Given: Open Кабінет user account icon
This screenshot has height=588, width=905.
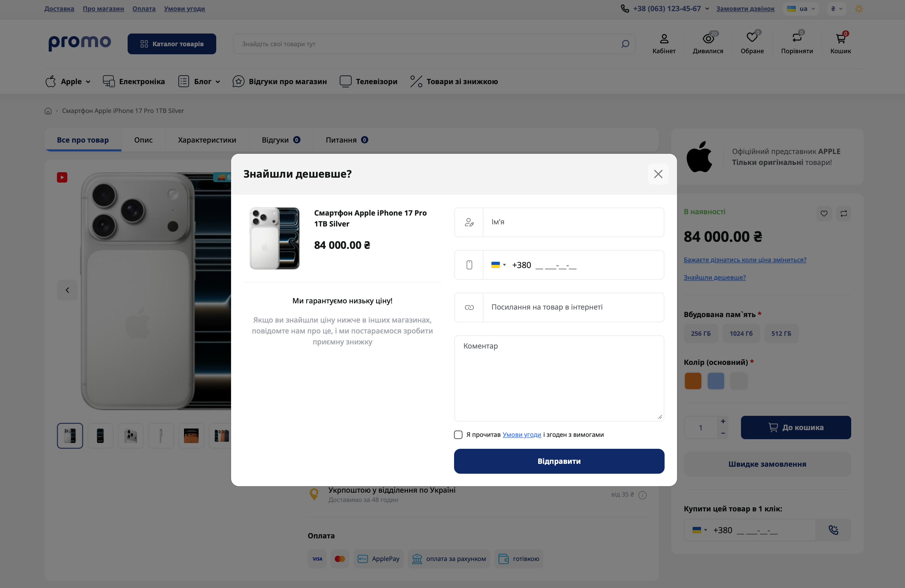Looking at the screenshot, I should click(x=664, y=38).
